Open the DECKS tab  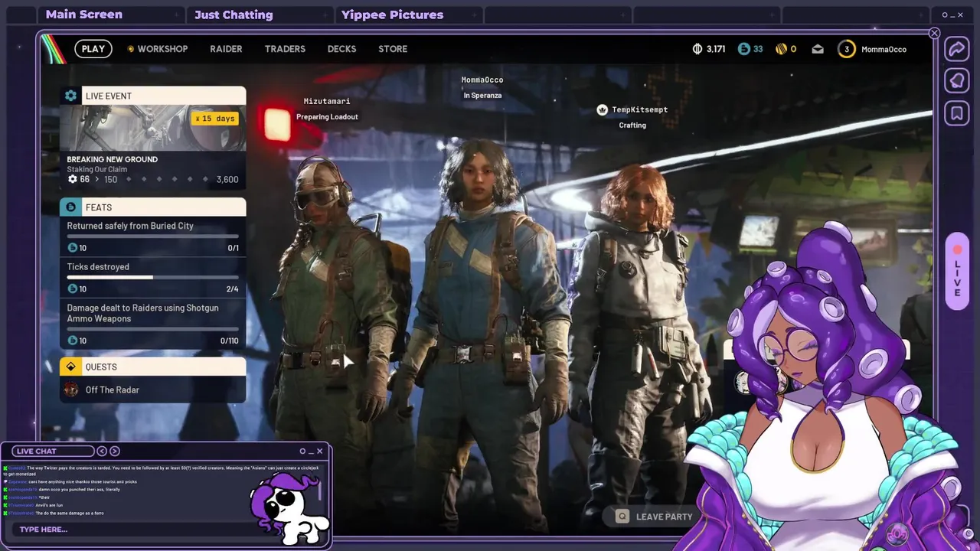(341, 49)
